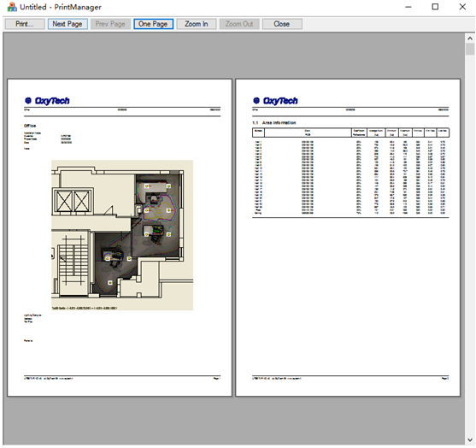Click the PrintManager app icon in title bar
This screenshot has width=476, height=448.
[x=12, y=7]
